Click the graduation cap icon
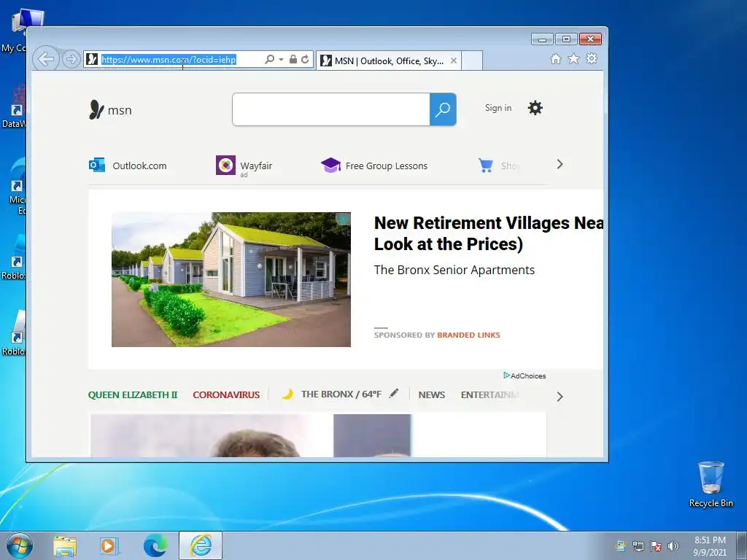 (x=330, y=165)
